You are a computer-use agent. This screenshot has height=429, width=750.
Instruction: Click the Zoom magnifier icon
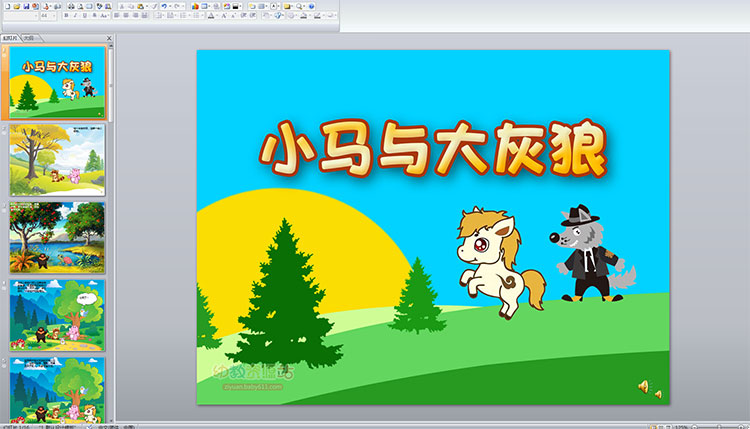click(x=298, y=6)
